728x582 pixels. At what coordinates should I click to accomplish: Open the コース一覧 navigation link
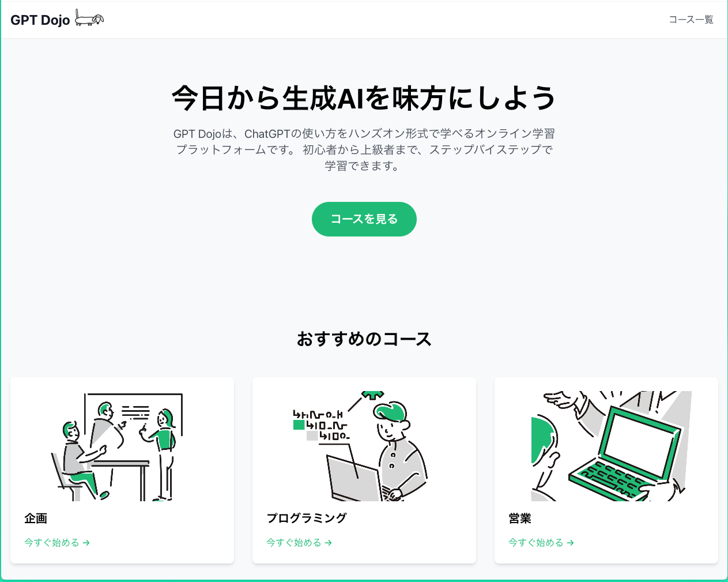point(691,20)
